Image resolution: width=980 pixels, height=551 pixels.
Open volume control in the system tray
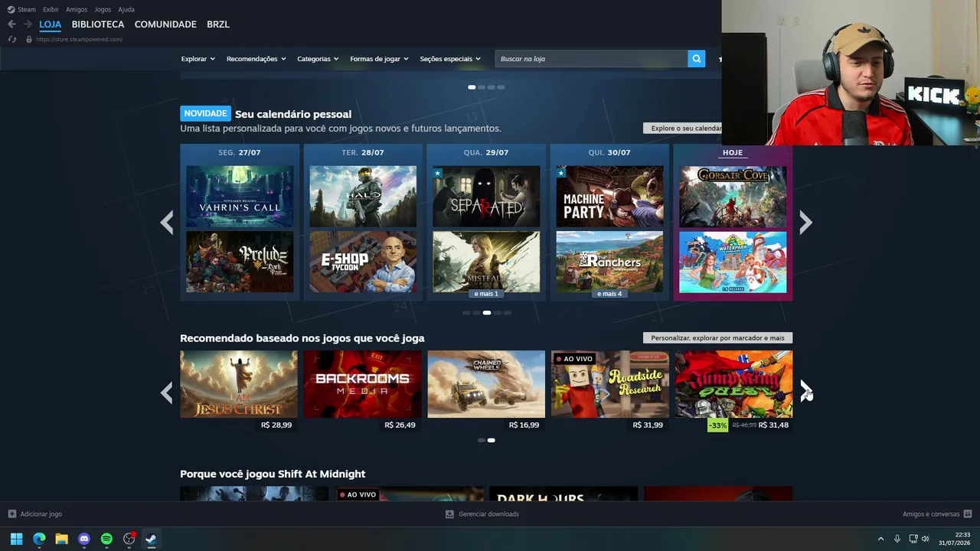pyautogui.click(x=926, y=539)
